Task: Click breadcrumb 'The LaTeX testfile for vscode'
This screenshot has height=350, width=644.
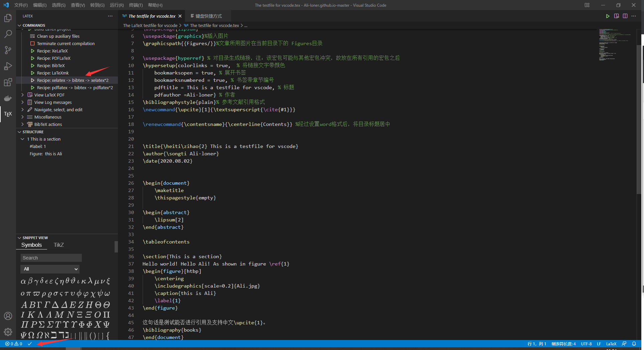Action: [x=150, y=25]
